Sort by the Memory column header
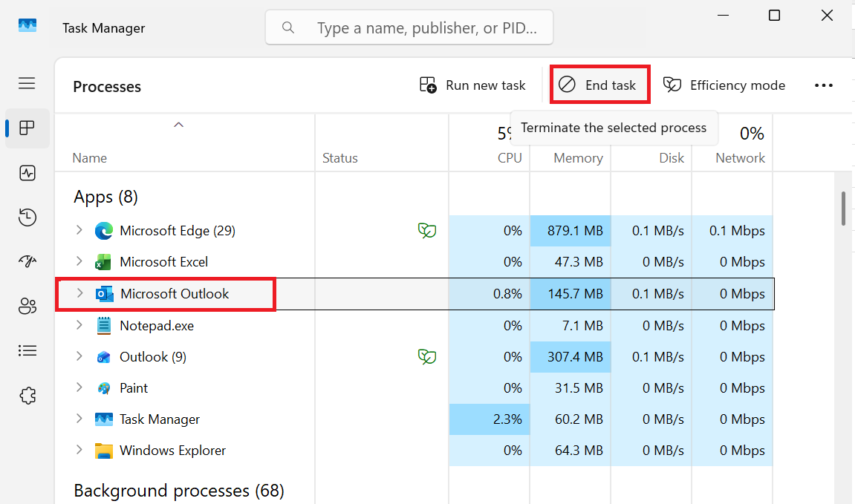Viewport: 855px width, 504px height. coord(578,158)
